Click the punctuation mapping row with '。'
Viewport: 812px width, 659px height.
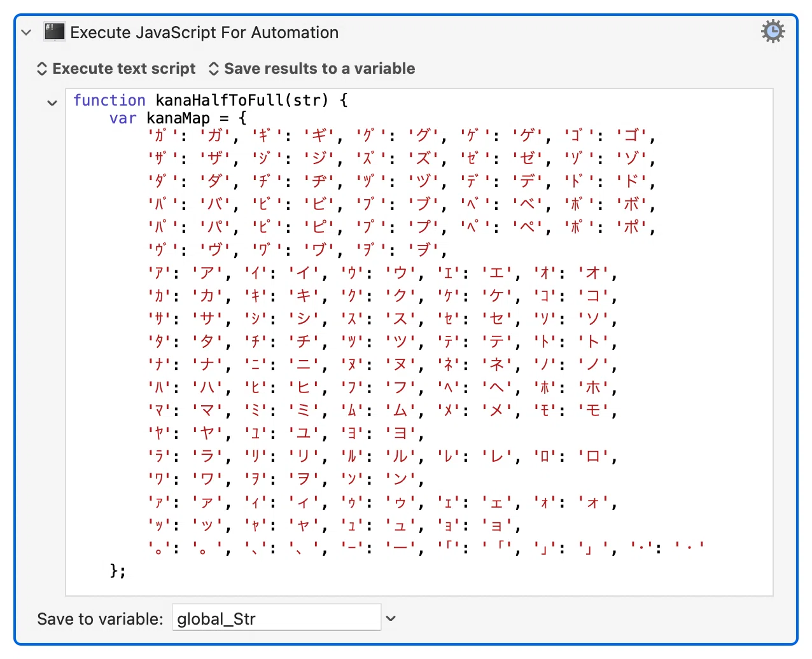coord(426,547)
